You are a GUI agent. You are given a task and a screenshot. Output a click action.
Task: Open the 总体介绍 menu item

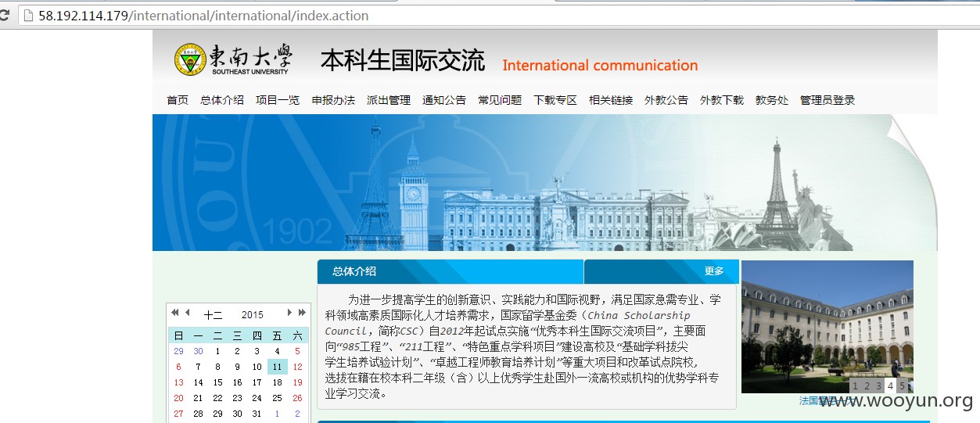point(222,100)
